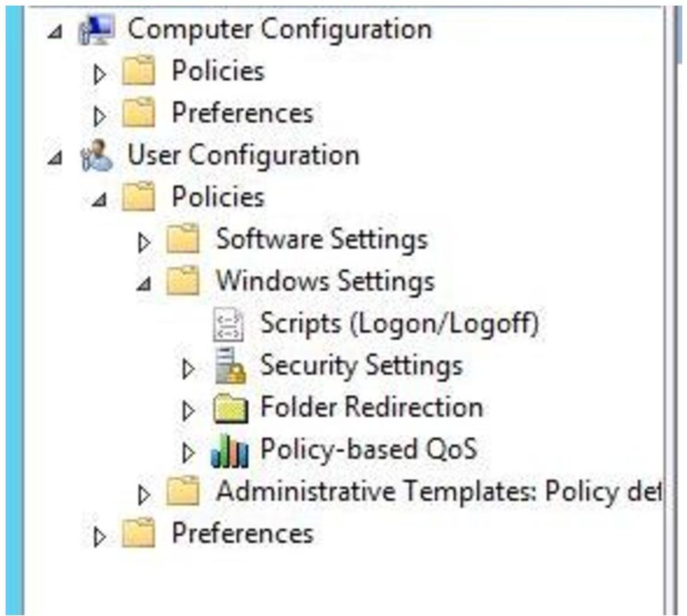This screenshot has height=616, width=687.
Task: Select Preferences under User Configuration
Action: pyautogui.click(x=243, y=533)
